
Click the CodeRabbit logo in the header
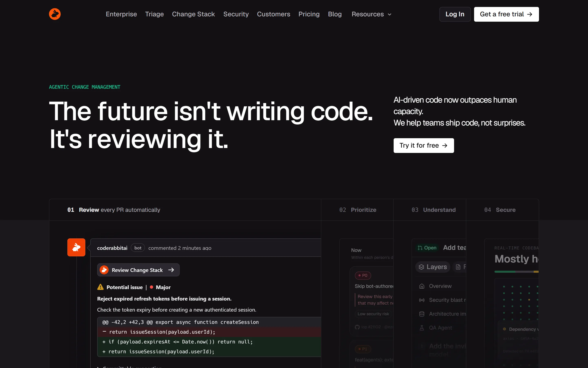click(55, 14)
